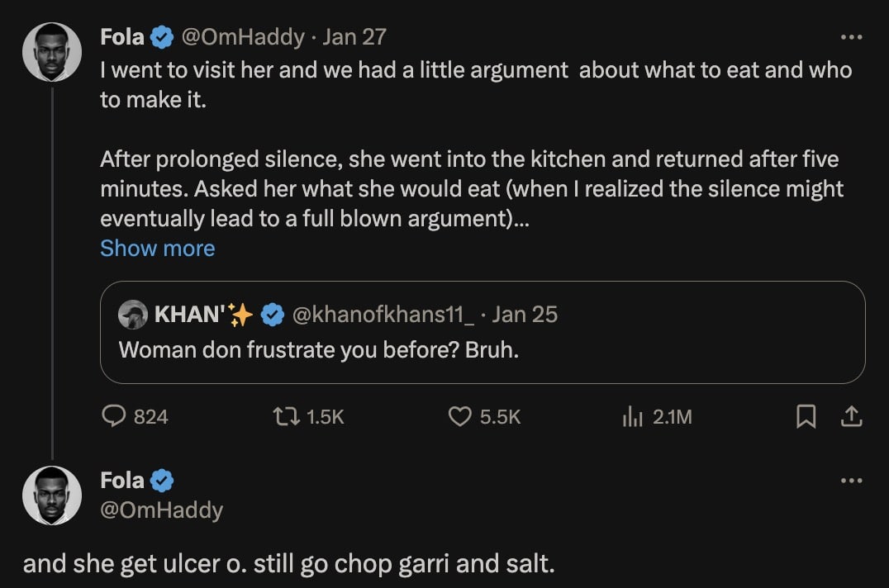
Task: View analytics icon showing 2.1M views
Action: 632,417
